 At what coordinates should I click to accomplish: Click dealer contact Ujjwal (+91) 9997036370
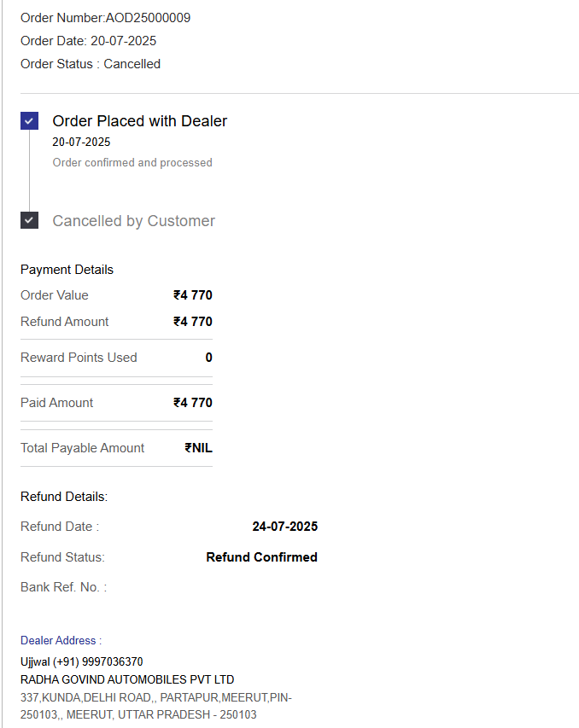tap(82, 661)
